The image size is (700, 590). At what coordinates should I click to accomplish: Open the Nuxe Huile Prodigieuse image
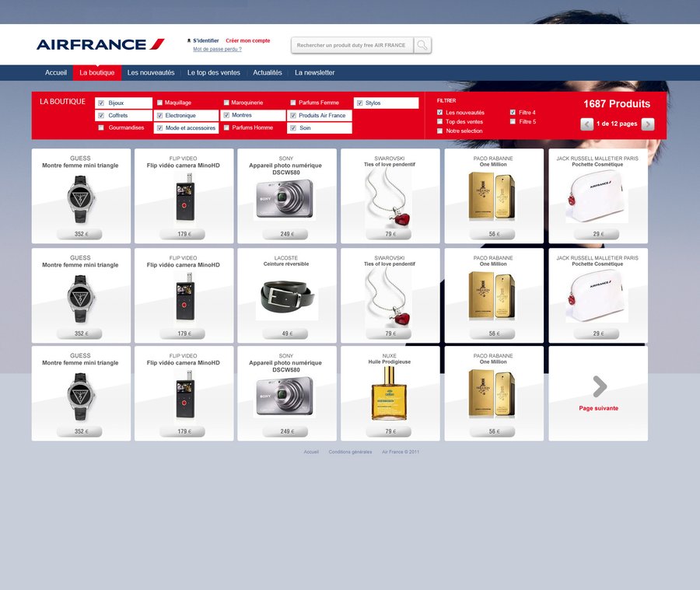390,394
